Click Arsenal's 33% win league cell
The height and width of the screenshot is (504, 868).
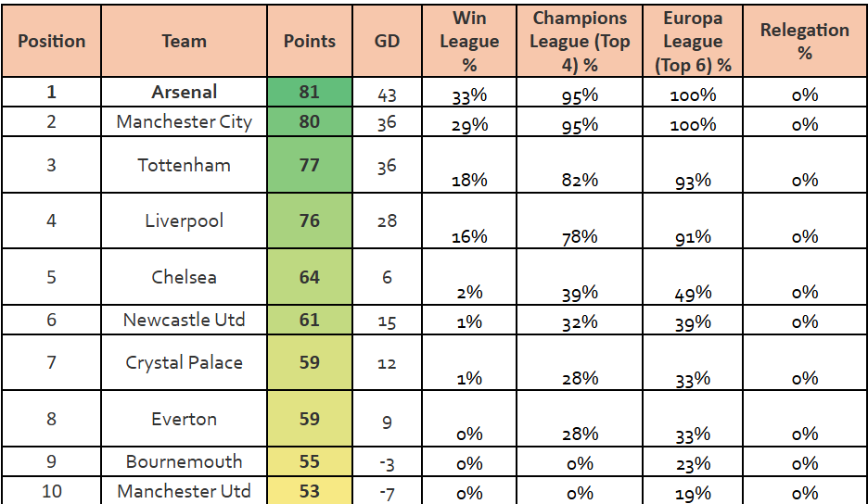(469, 93)
